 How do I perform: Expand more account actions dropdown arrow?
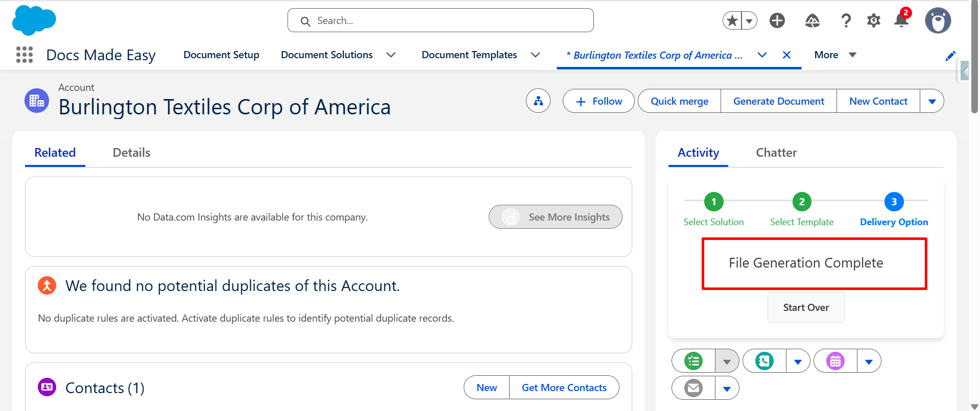932,101
